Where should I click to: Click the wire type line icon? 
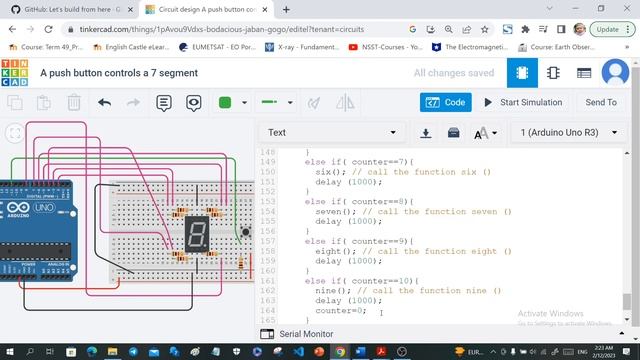(269, 102)
